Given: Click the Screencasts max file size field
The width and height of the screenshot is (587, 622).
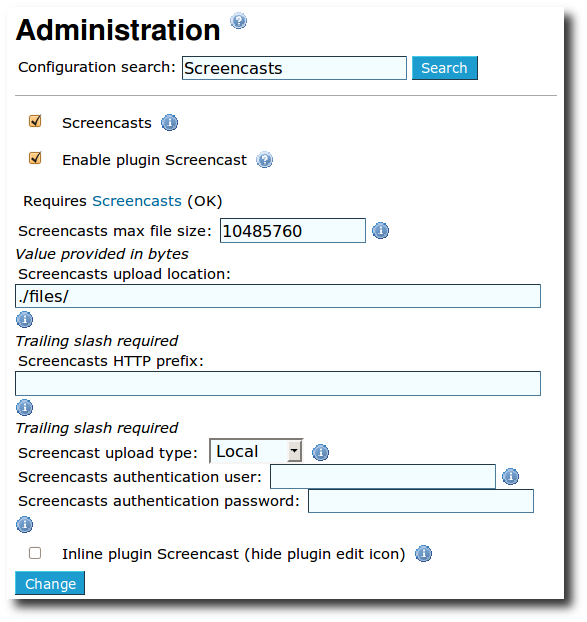Looking at the screenshot, I should tap(293, 230).
